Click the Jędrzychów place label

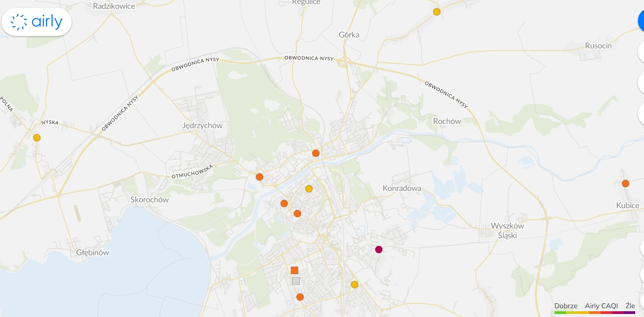pos(202,126)
